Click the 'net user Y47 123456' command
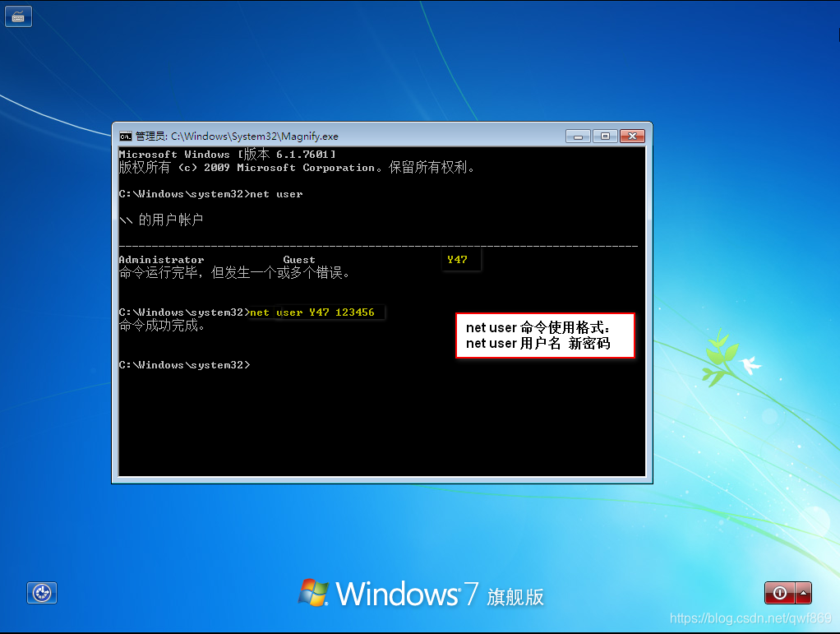 click(x=312, y=312)
